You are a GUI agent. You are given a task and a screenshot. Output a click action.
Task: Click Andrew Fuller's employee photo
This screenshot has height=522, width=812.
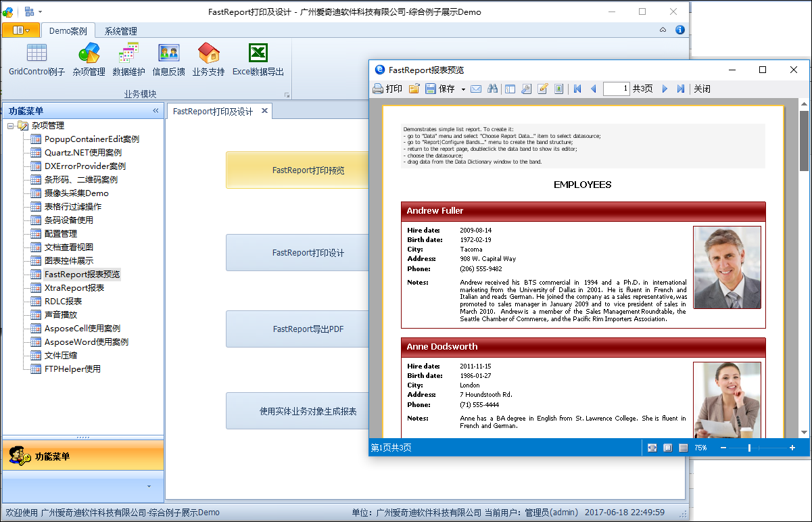pyautogui.click(x=727, y=267)
